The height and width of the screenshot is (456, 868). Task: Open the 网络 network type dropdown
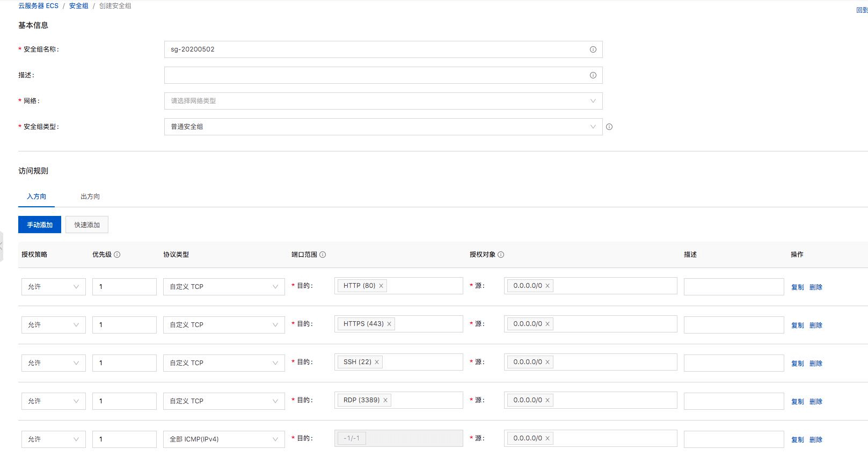tap(383, 101)
